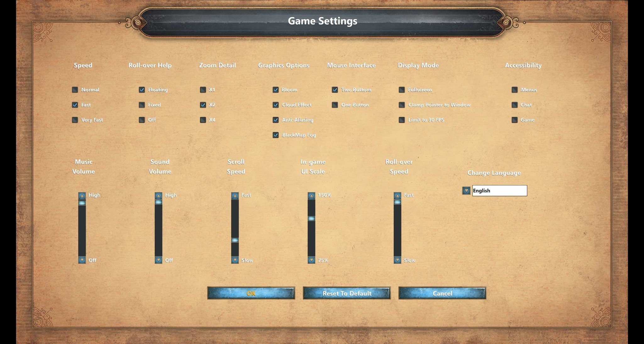Viewport: 644px width, 344px height.
Task: Click the Music Volume down arrow icon
Action: point(82,260)
